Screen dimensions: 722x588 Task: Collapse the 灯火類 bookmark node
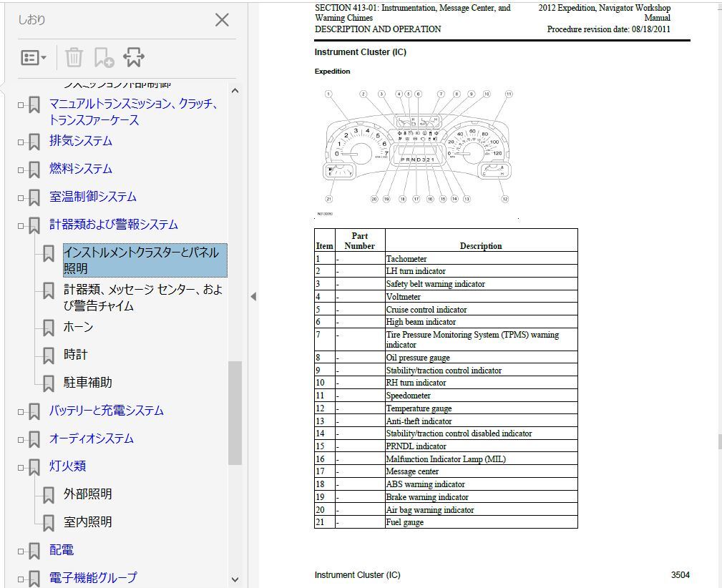[21, 467]
